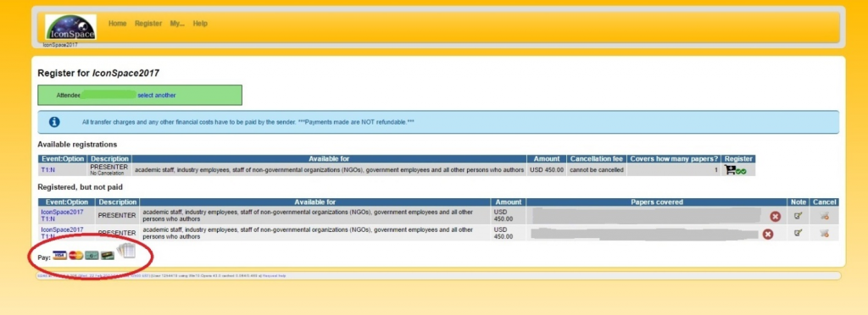868x315 pixels.
Task: Click the IconSpace logo image
Action: click(71, 28)
